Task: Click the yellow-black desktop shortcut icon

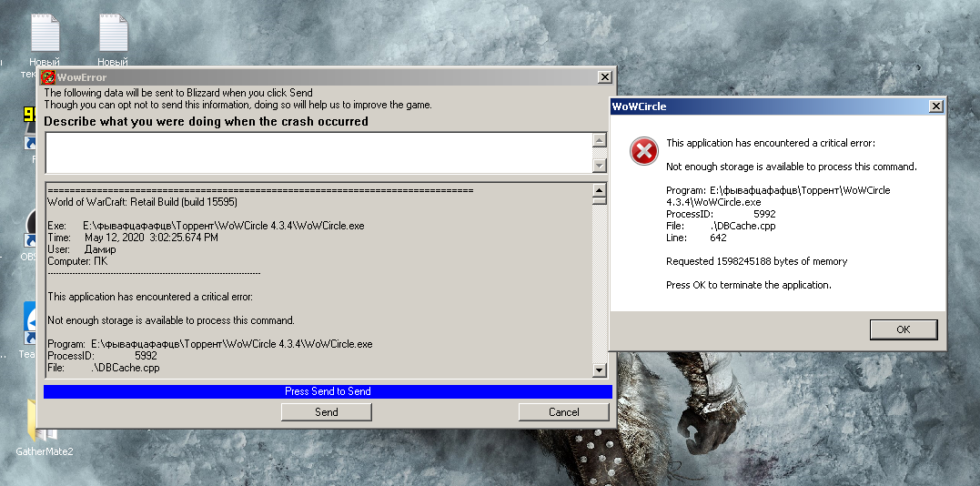Action: (30, 116)
